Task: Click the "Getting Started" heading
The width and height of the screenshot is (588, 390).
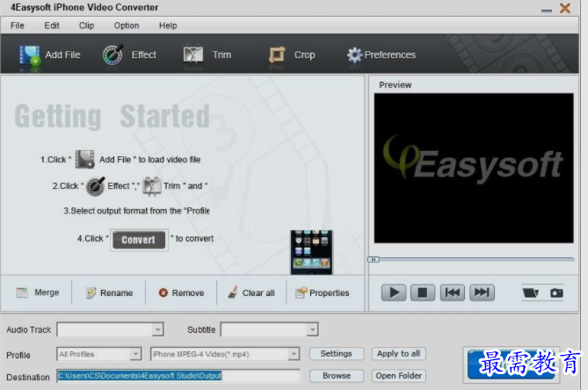Action: point(113,117)
